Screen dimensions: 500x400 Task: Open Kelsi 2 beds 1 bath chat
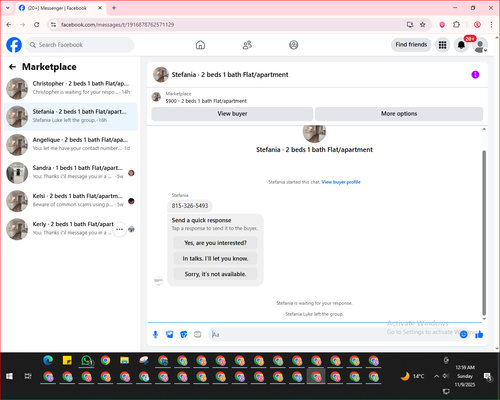click(x=70, y=201)
